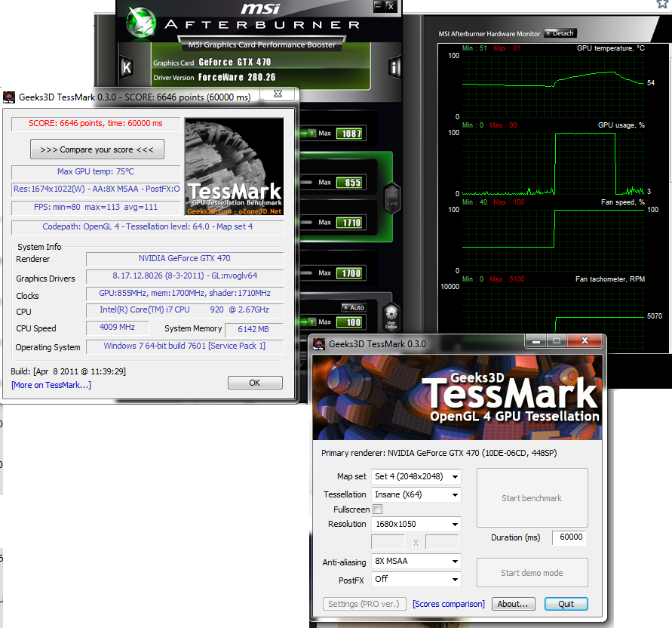Open the Scores comparison link
Screen dimensions: 672x628
448,604
